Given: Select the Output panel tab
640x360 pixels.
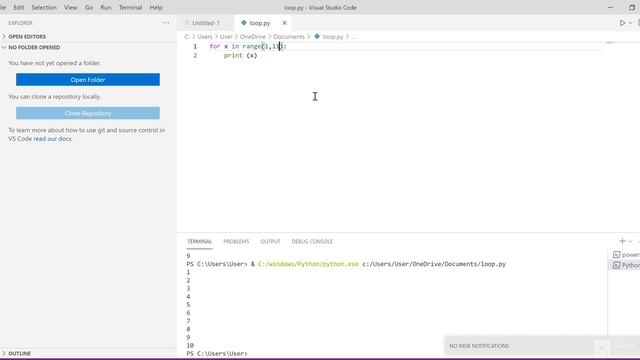Looking at the screenshot, I should point(270,242).
